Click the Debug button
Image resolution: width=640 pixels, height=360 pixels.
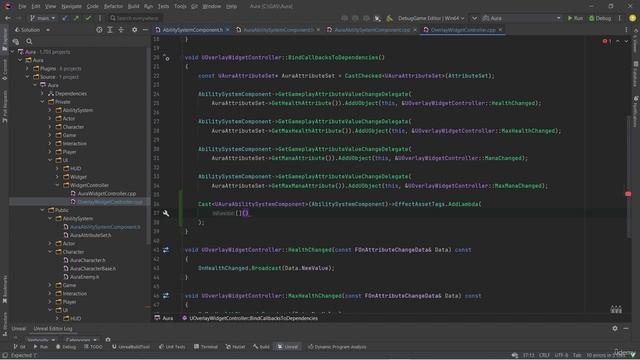click(600, 18)
